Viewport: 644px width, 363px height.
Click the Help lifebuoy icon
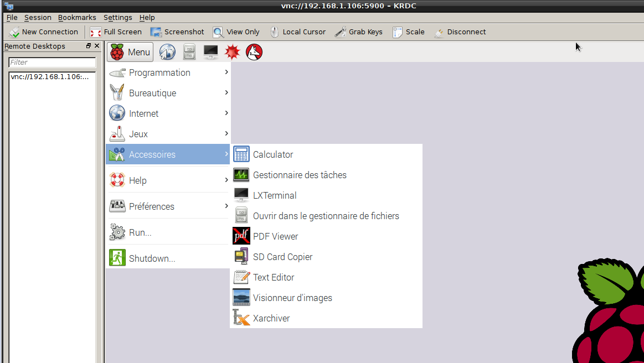click(117, 180)
